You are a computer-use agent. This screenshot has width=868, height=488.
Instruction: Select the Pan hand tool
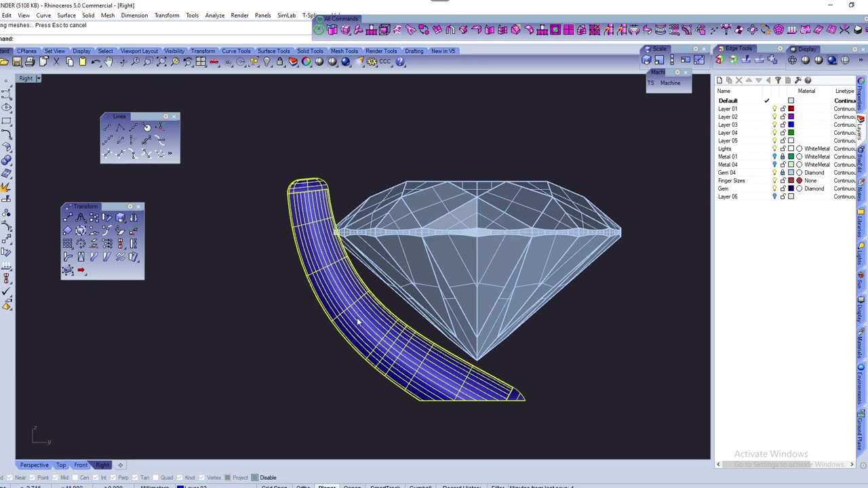point(108,62)
